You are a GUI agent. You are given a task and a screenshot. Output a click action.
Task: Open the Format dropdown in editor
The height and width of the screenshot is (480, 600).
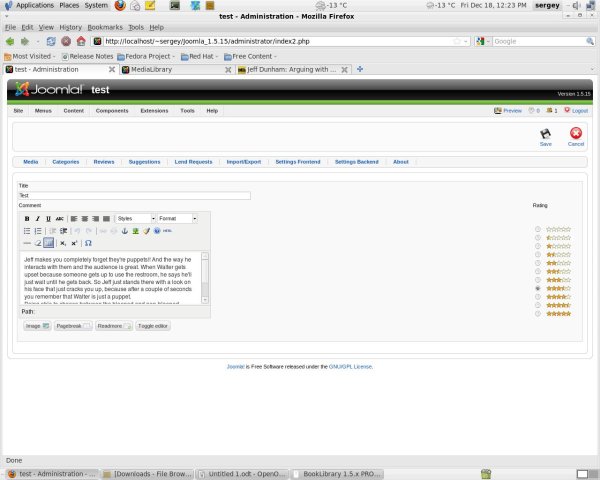(177, 219)
